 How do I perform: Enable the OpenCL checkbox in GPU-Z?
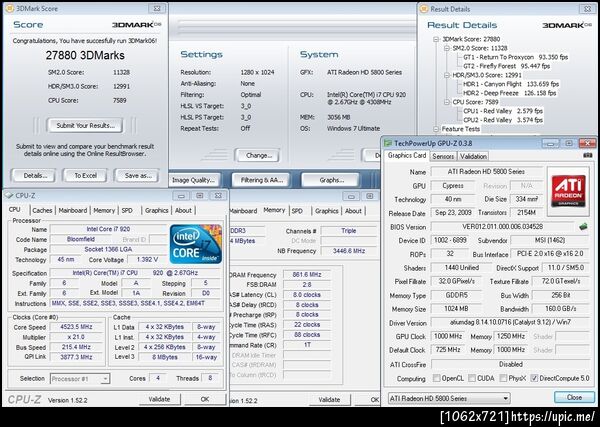[x=436, y=378]
